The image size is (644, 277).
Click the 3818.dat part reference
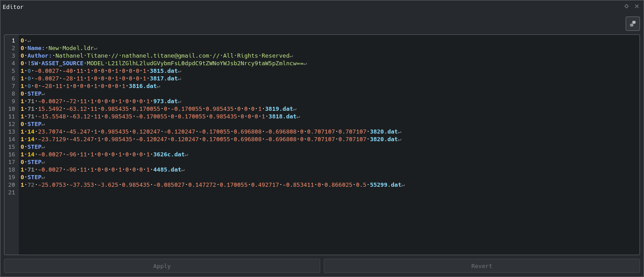[x=283, y=117]
